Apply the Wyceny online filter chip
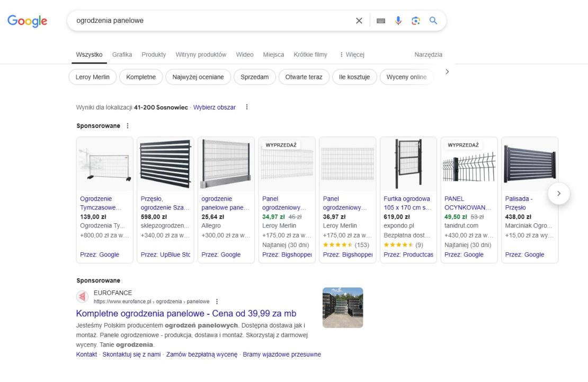This screenshot has width=588, height=382. pyautogui.click(x=406, y=77)
